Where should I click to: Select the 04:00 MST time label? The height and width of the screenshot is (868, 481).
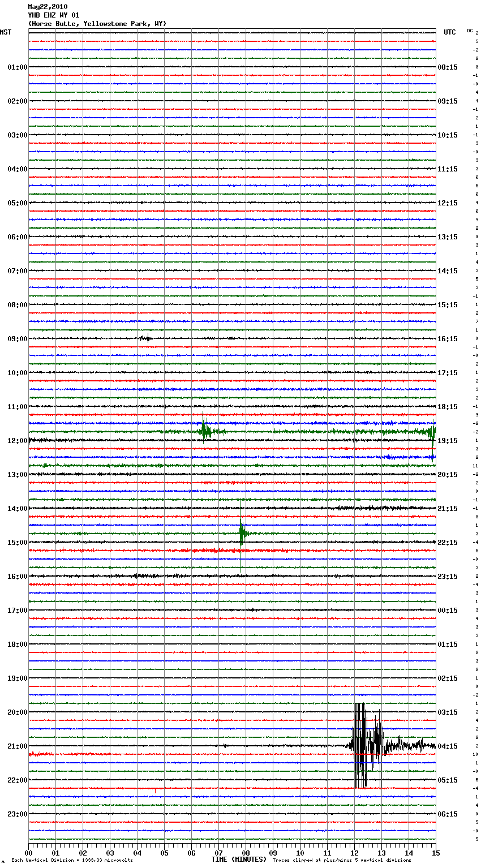click(x=18, y=169)
